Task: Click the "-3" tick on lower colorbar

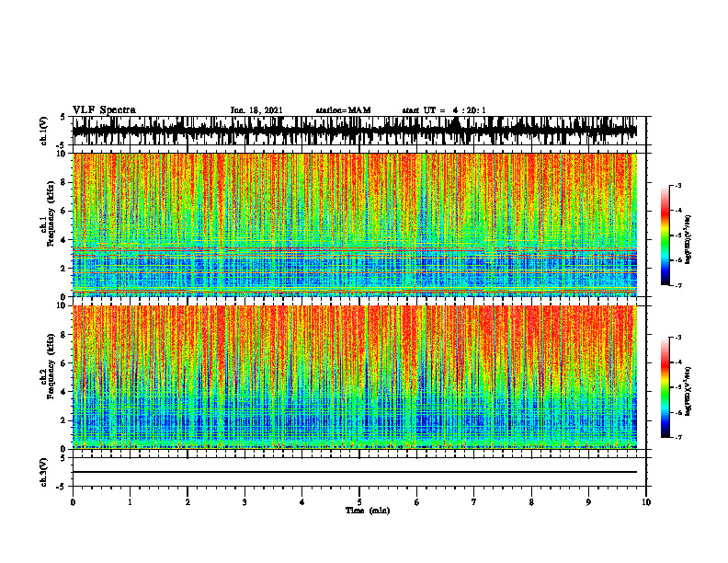Action: tap(678, 338)
